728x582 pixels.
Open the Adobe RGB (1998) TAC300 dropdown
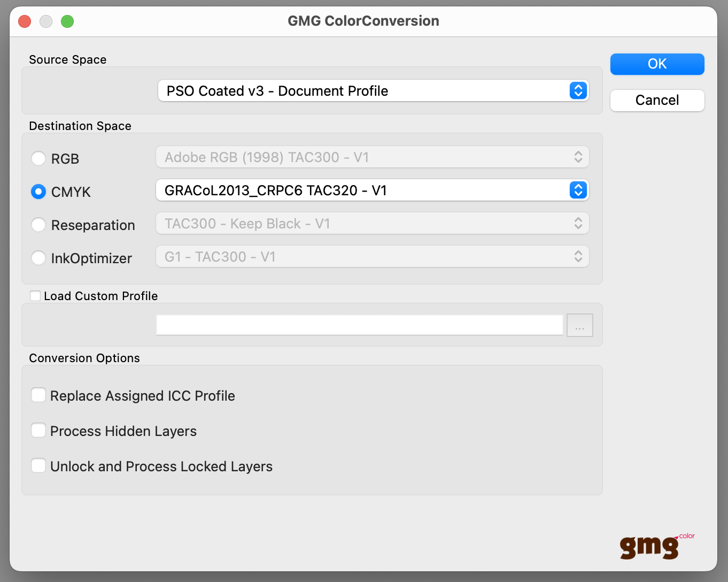point(372,157)
